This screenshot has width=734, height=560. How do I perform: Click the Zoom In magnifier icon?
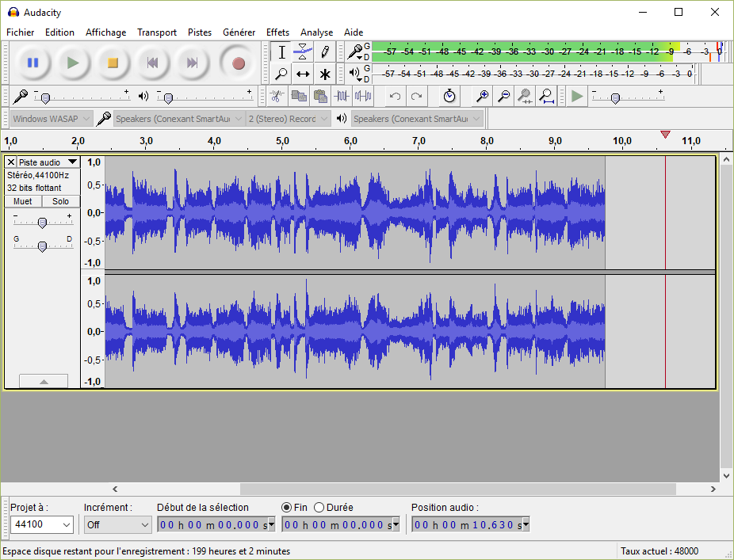[x=482, y=97]
